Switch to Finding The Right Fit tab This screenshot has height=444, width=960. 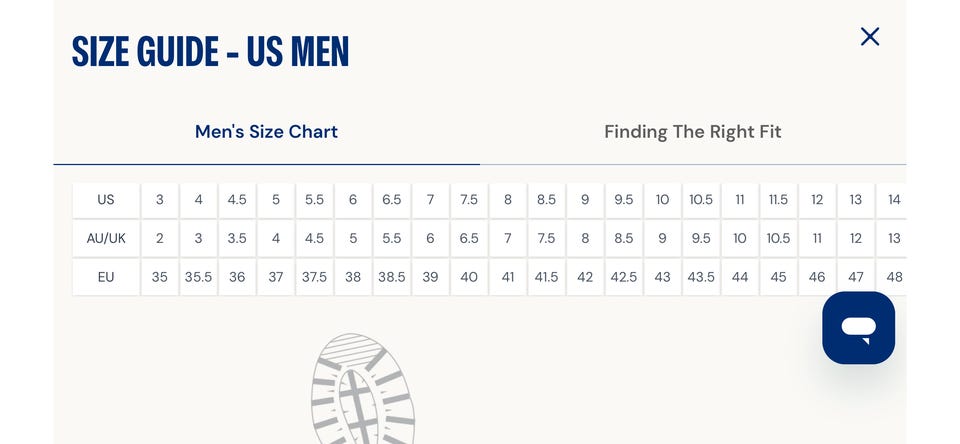coord(692,132)
